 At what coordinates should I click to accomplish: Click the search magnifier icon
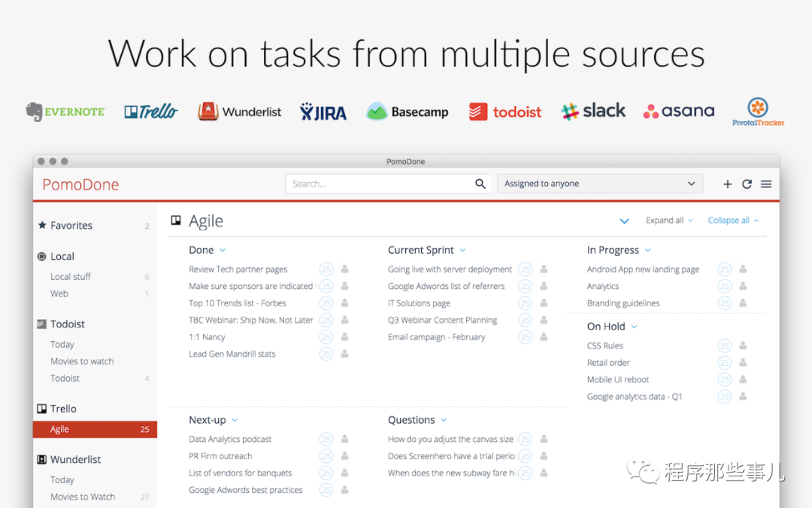click(x=480, y=184)
